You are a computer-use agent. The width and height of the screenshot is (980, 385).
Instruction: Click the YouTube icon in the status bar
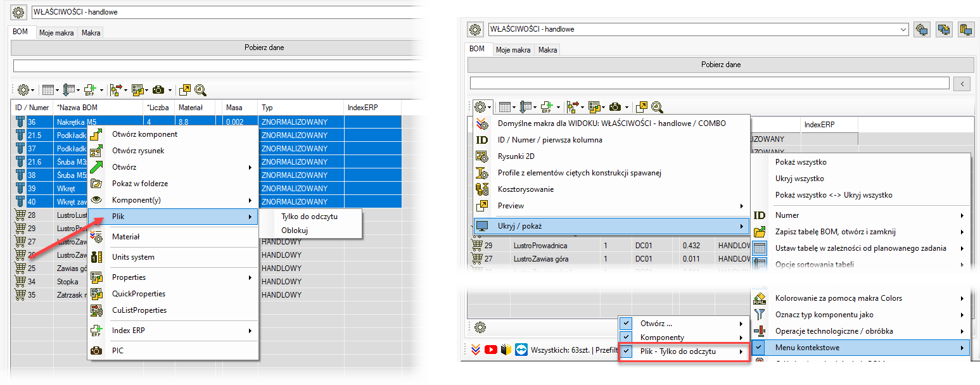[491, 350]
